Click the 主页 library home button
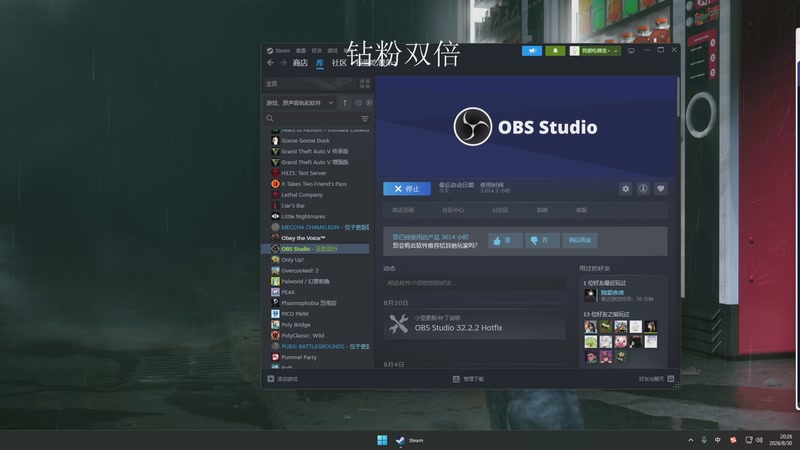 click(x=309, y=84)
